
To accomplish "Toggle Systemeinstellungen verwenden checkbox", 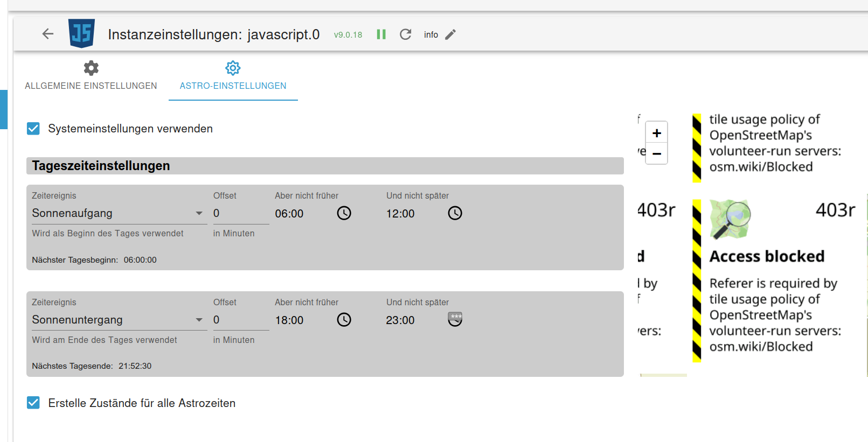I will pos(33,129).
